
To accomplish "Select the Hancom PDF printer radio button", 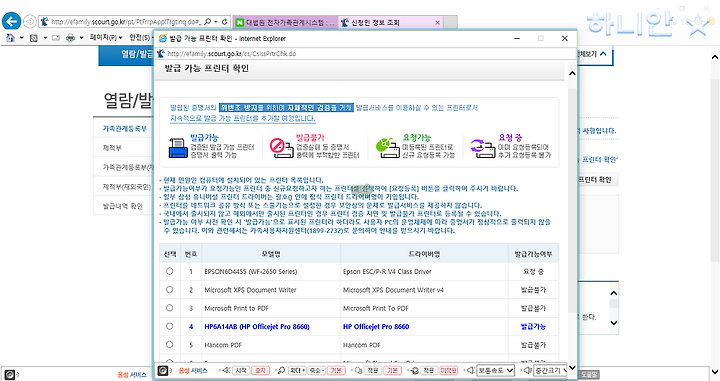I will (169, 345).
